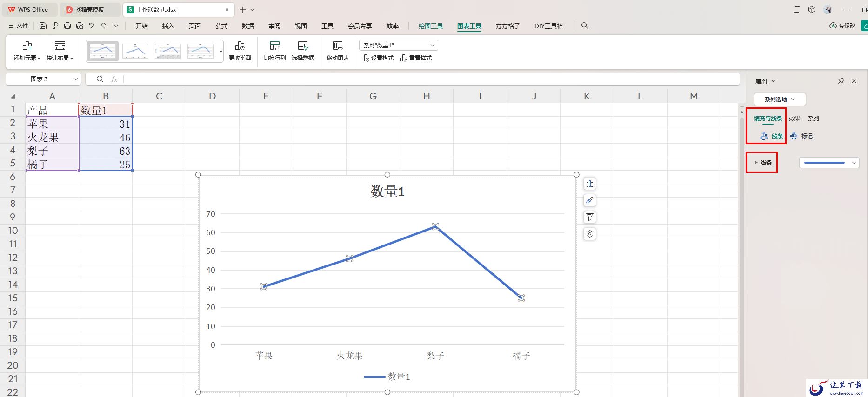Switch to the 图表工具 ribbon tab
Viewport: 868px width, 397px height.
point(469,26)
